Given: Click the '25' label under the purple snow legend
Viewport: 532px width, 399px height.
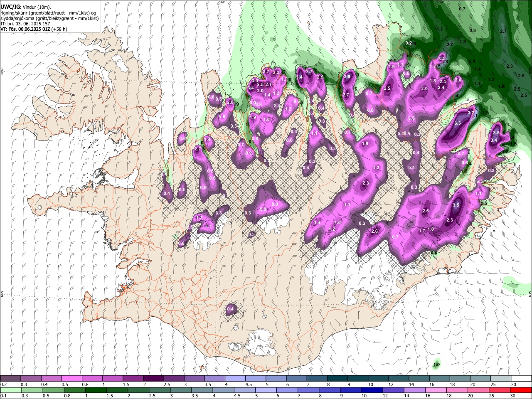Looking at the screenshot, I should click(493, 384).
